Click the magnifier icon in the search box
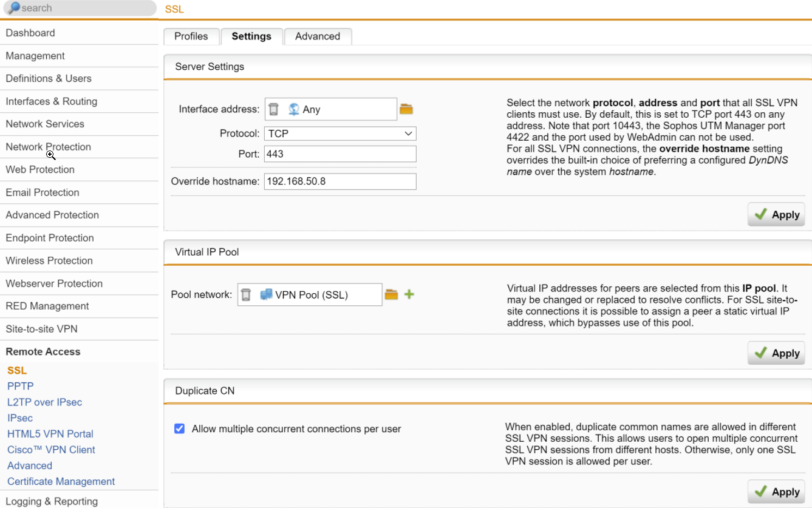812x508 pixels. (13, 8)
